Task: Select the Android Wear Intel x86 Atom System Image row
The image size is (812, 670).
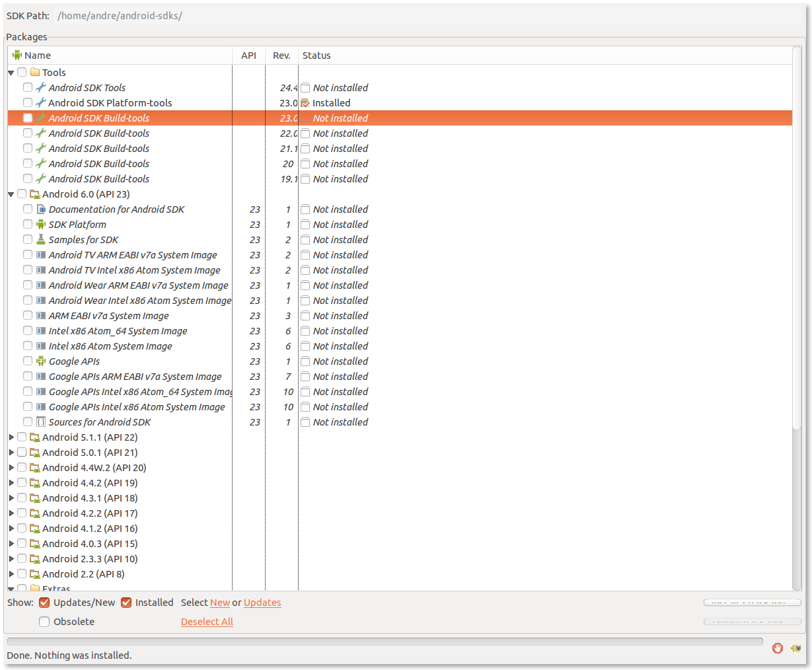Action: [x=400, y=300]
